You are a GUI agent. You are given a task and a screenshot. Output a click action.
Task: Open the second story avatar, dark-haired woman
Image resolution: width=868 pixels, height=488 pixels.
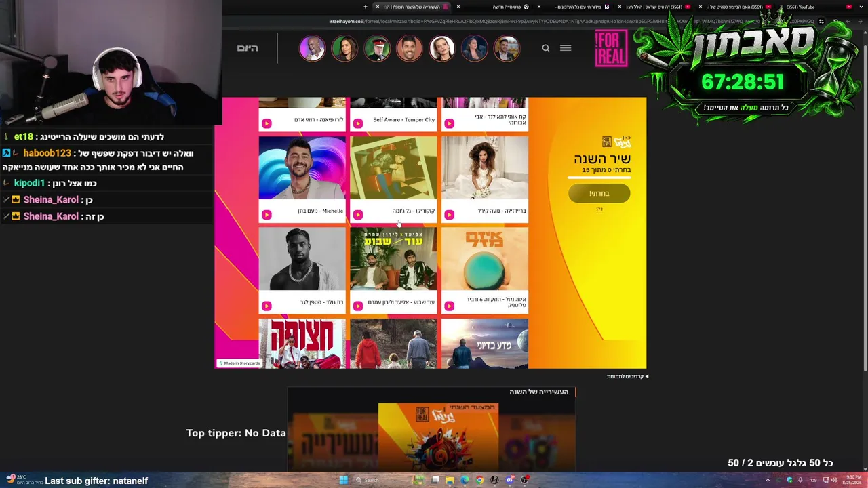344,48
